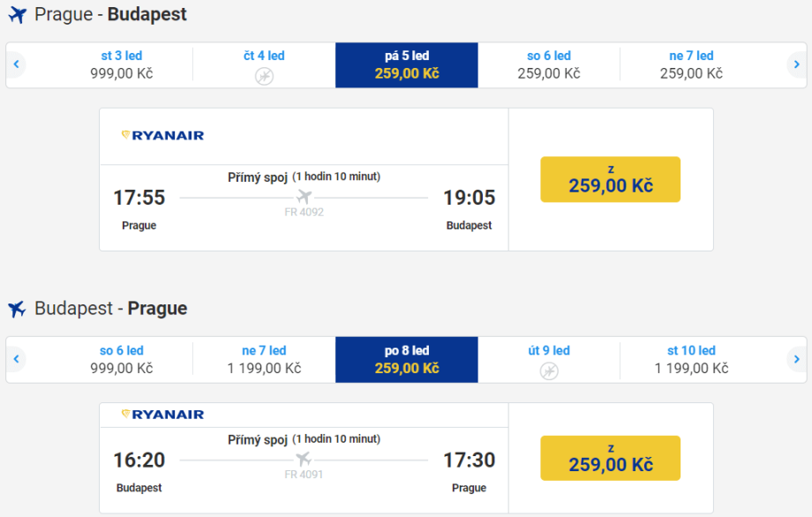Click the Ryanair logo on the return flight

click(x=162, y=415)
